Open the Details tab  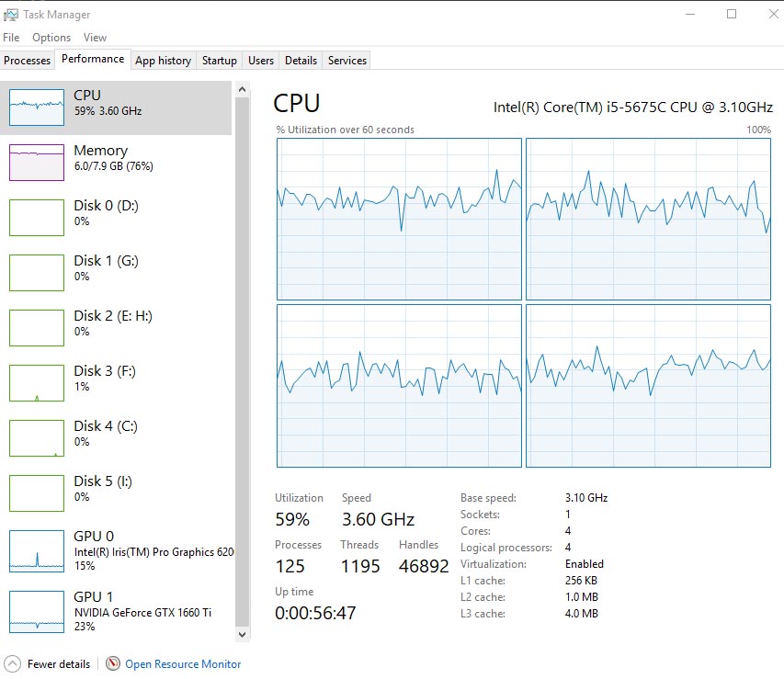coord(301,61)
